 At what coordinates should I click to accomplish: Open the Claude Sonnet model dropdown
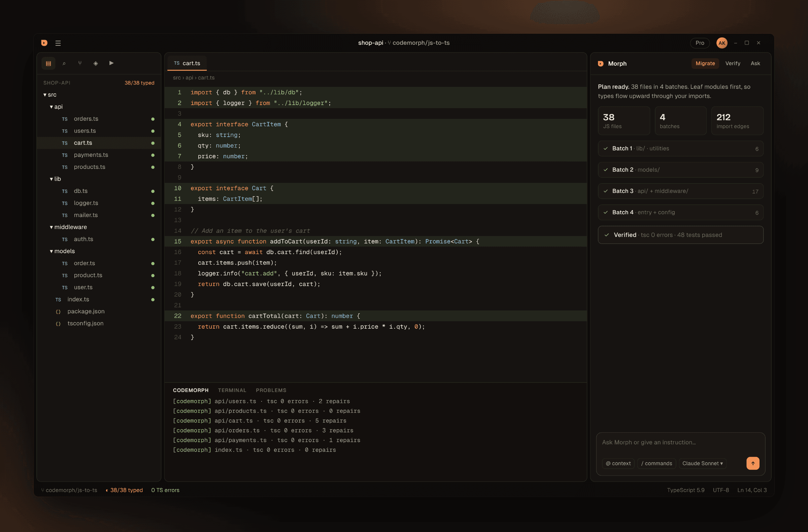(702, 463)
